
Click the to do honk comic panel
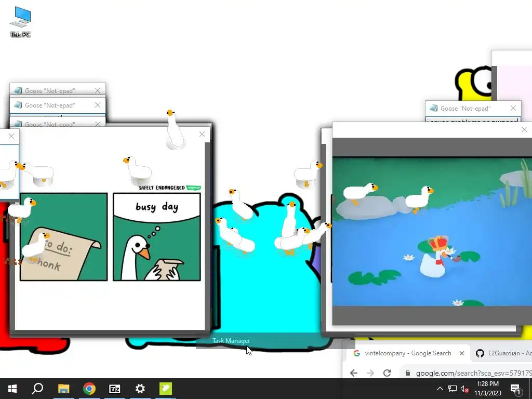pyautogui.click(x=64, y=237)
